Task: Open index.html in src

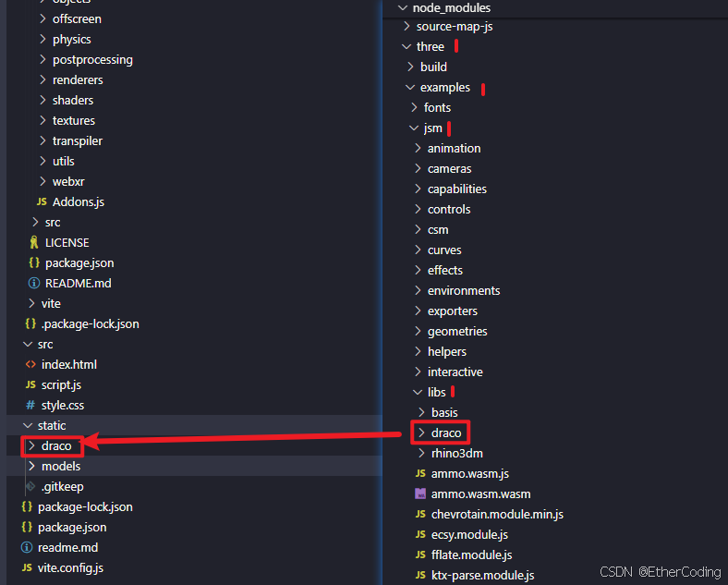Action: click(x=69, y=364)
